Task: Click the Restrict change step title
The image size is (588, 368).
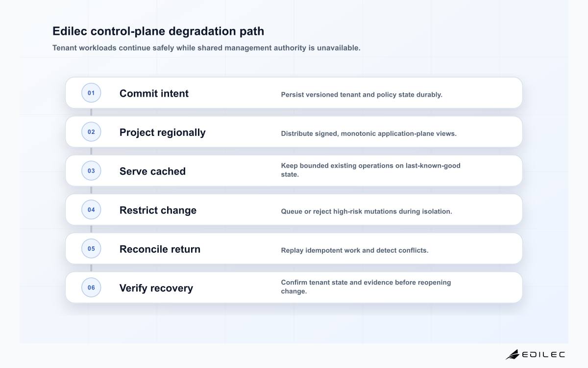Action: 158,210
